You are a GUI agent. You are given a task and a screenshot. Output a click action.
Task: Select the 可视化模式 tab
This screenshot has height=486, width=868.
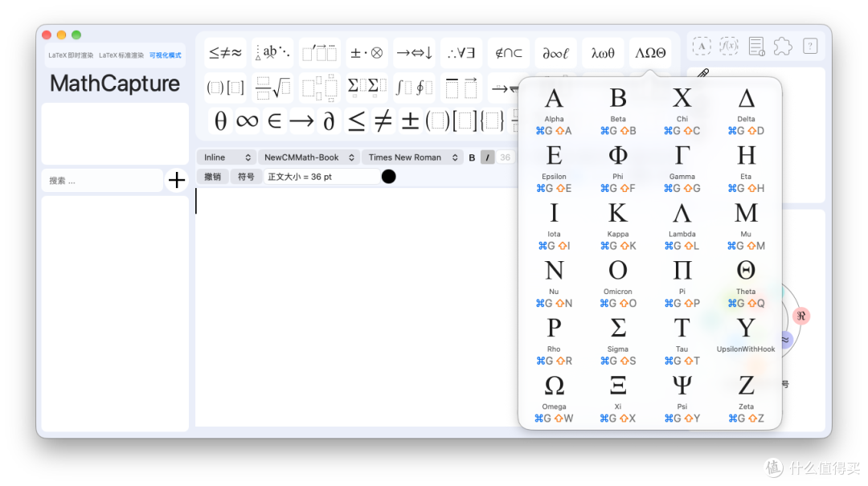pos(165,55)
